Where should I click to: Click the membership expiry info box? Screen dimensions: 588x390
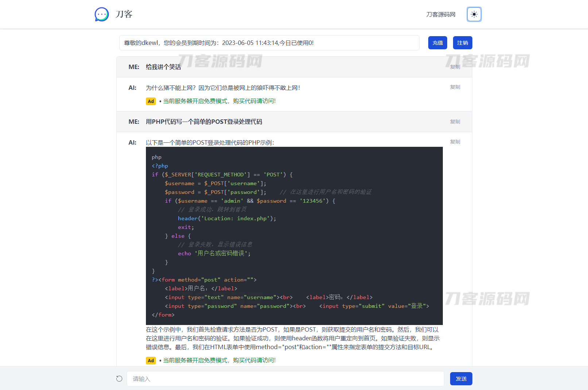tap(269, 43)
